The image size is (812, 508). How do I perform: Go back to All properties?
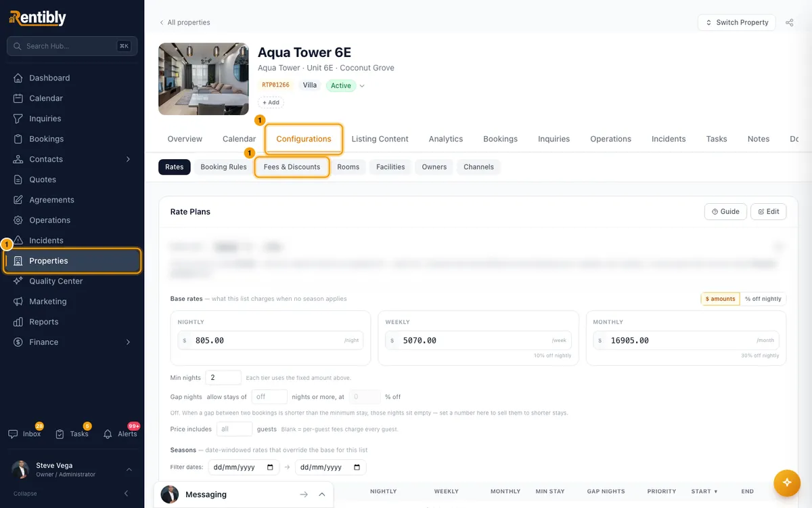click(185, 22)
